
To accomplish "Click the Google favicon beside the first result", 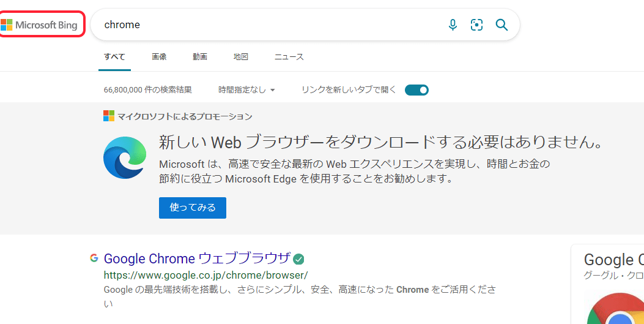I will (94, 258).
